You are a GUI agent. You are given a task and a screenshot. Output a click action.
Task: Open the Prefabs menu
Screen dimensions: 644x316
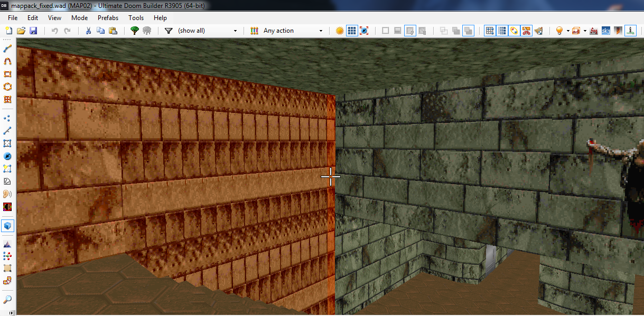pyautogui.click(x=108, y=17)
